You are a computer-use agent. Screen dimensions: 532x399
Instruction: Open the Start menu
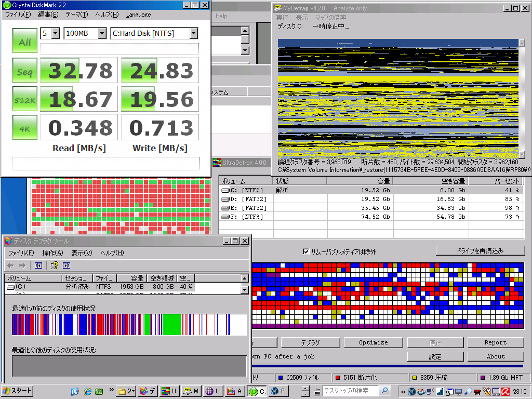(17, 391)
